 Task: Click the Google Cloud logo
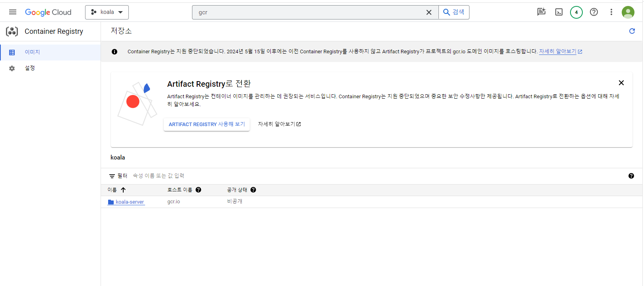[x=48, y=12]
